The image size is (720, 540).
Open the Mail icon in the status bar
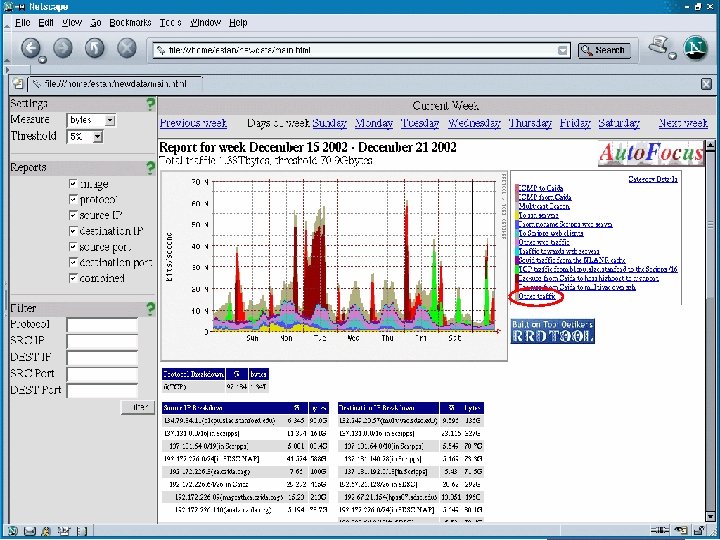click(x=30, y=531)
